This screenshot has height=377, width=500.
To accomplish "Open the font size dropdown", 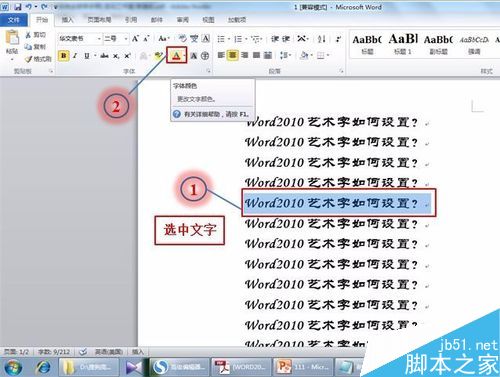I will (126, 39).
